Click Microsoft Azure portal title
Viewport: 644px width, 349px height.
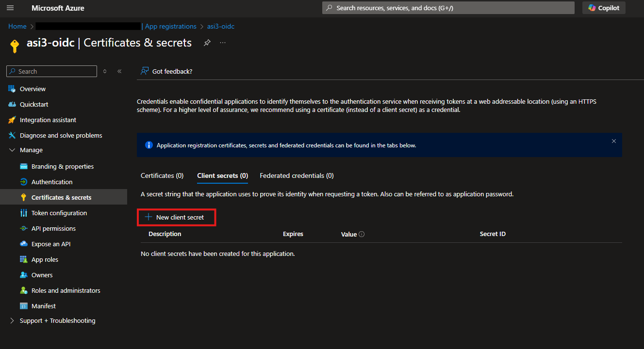[x=58, y=8]
